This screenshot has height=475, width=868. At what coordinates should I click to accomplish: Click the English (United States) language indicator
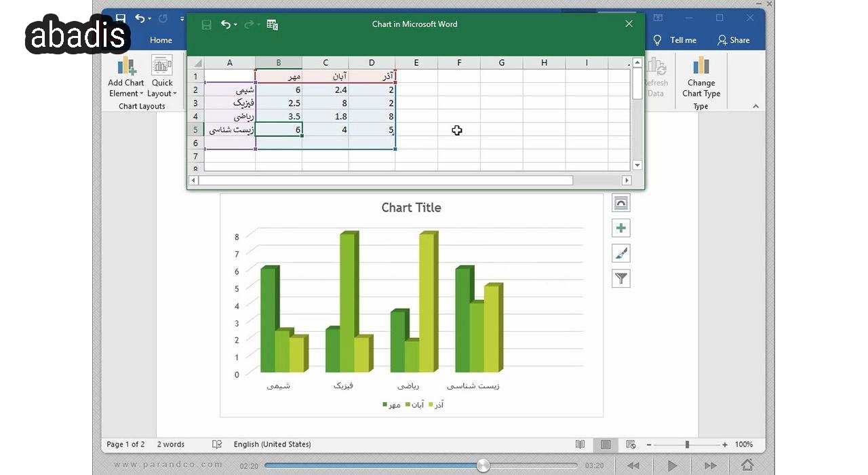pyautogui.click(x=272, y=444)
